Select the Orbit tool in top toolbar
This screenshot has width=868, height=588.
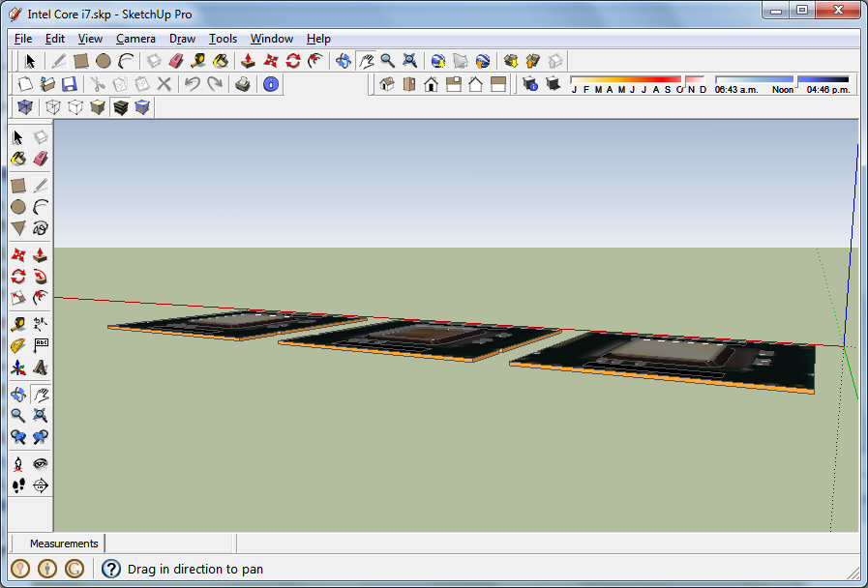click(x=344, y=61)
